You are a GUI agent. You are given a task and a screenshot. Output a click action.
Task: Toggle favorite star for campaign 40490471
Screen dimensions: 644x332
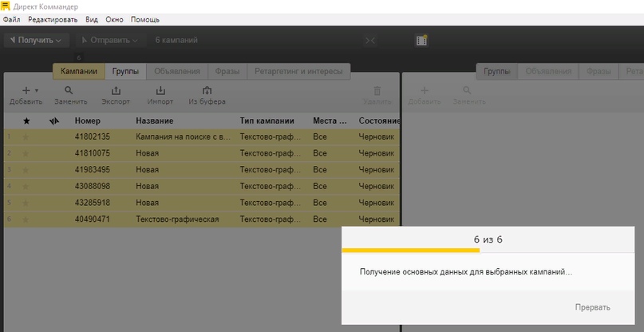(26, 219)
